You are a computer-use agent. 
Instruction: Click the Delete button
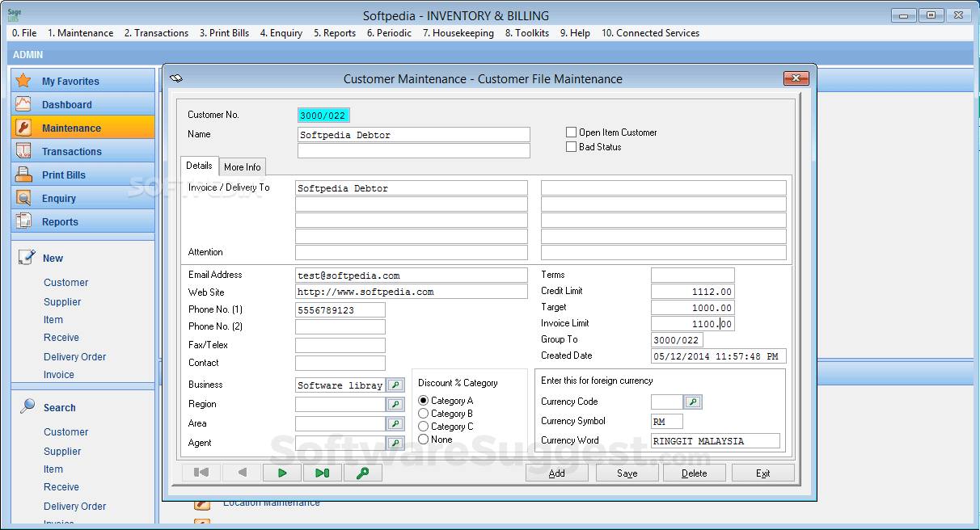pyautogui.click(x=694, y=473)
